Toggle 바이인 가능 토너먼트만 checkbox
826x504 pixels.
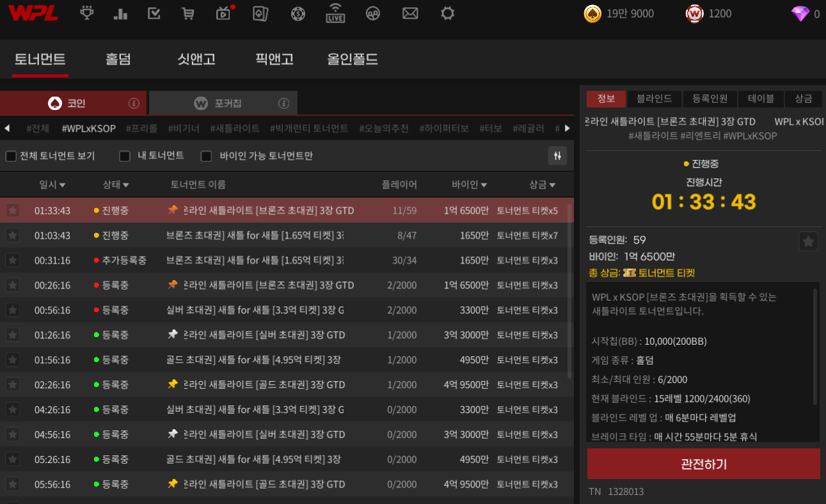pos(207,156)
